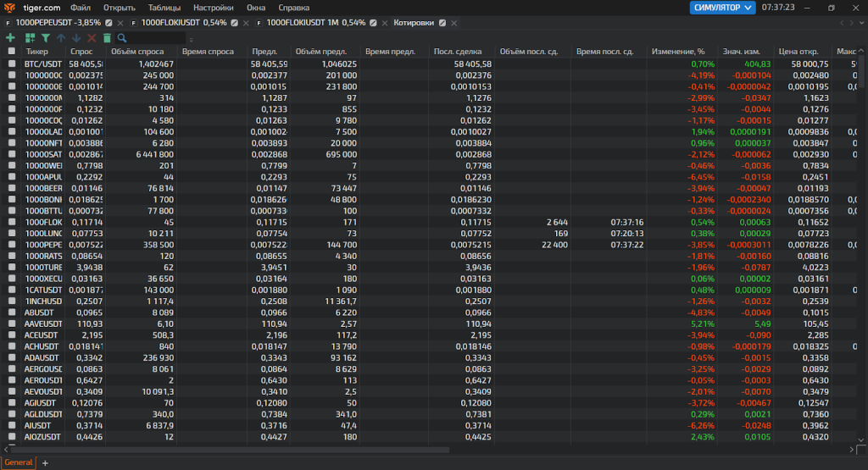Click the move row down arrow

76,38
